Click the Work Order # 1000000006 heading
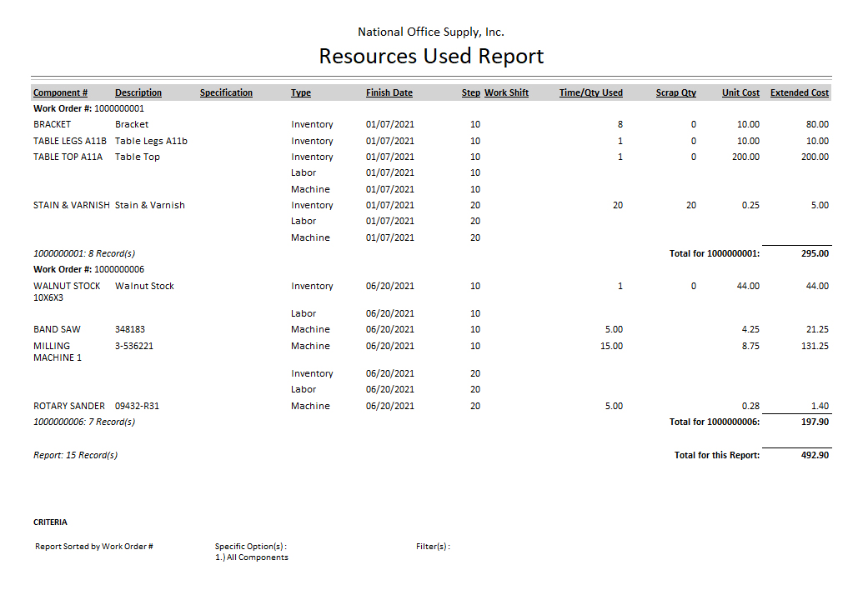868x605 pixels. pyautogui.click(x=88, y=269)
